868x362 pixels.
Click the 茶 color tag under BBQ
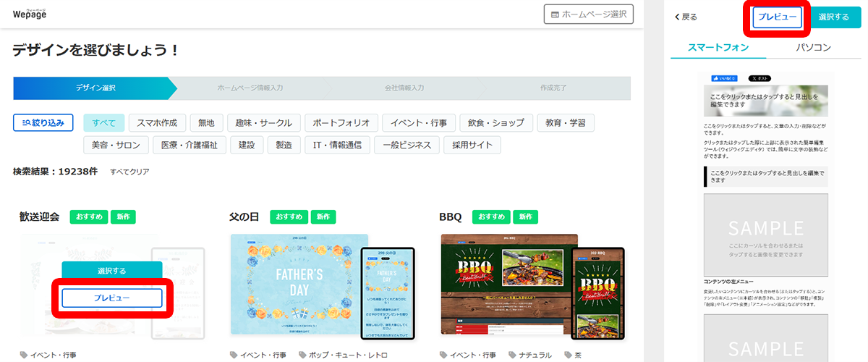click(575, 355)
